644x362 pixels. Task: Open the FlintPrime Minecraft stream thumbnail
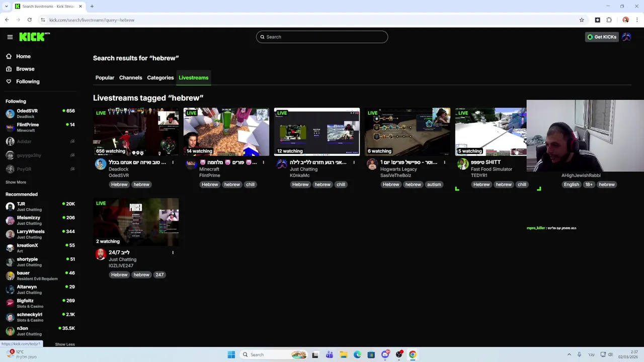tap(226, 132)
